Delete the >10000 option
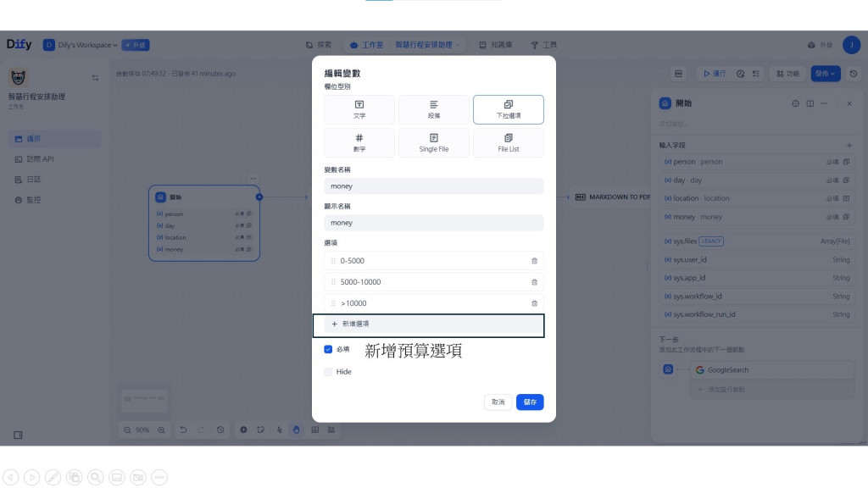 [534, 303]
